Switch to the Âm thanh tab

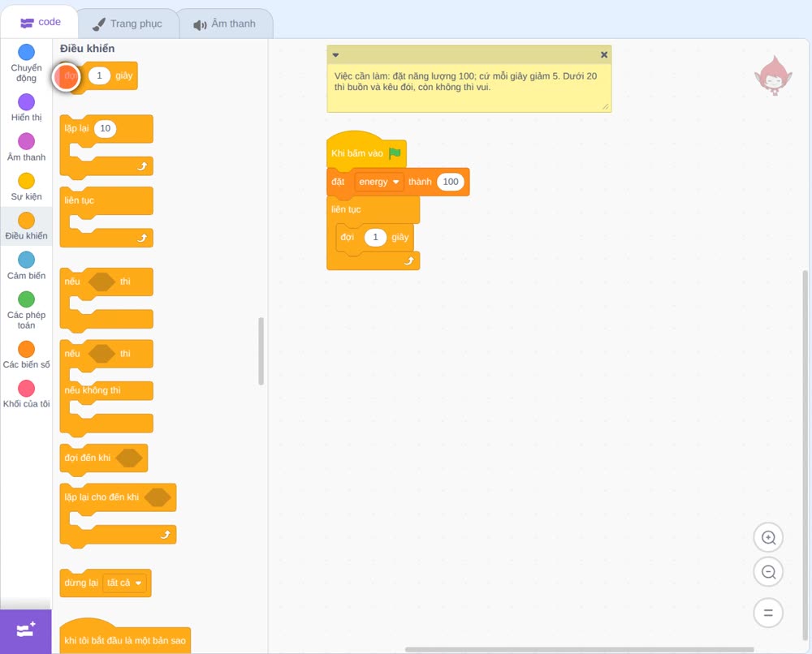(225, 24)
